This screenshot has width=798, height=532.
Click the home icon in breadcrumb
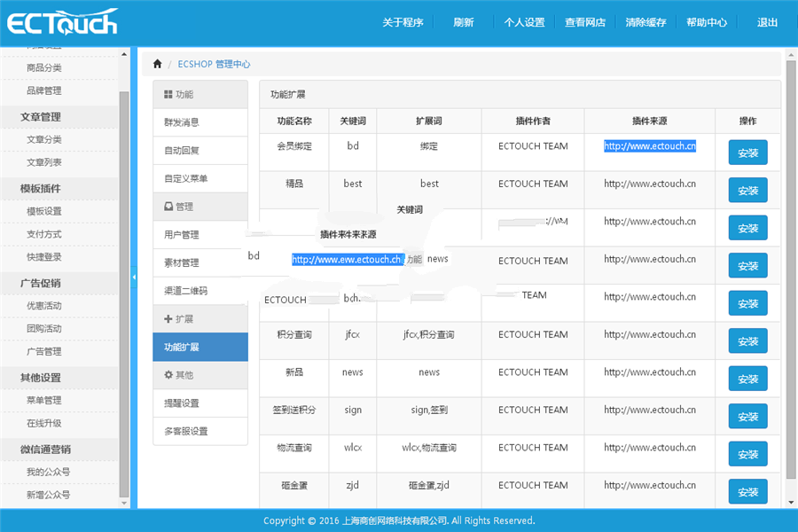tap(157, 64)
